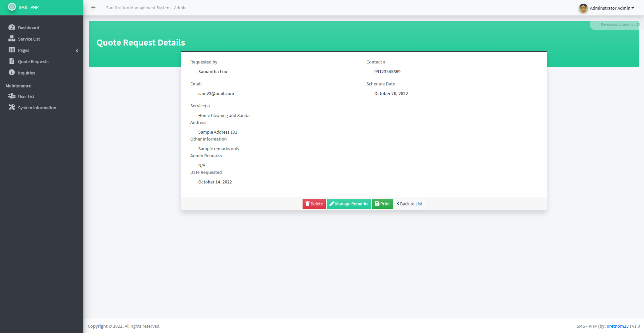Click the administrator avatar image
This screenshot has height=333, width=644.
pyautogui.click(x=583, y=8)
